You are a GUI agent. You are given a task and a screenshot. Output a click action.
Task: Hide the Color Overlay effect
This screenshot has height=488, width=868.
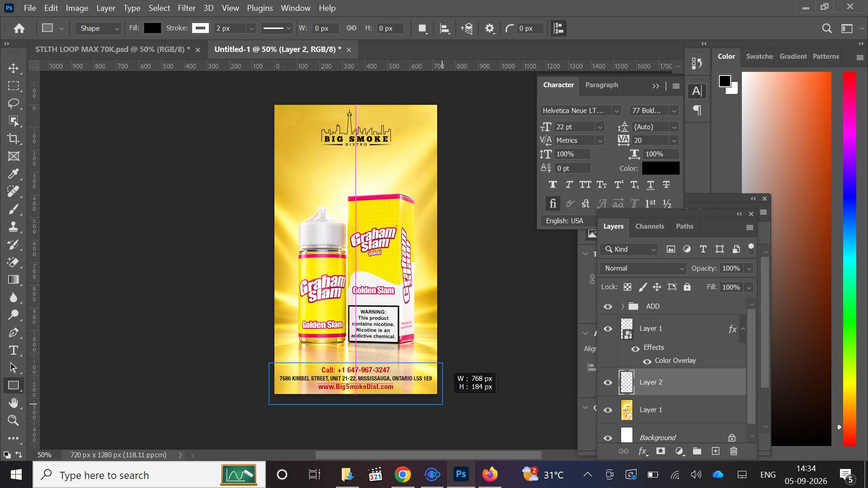click(x=647, y=361)
